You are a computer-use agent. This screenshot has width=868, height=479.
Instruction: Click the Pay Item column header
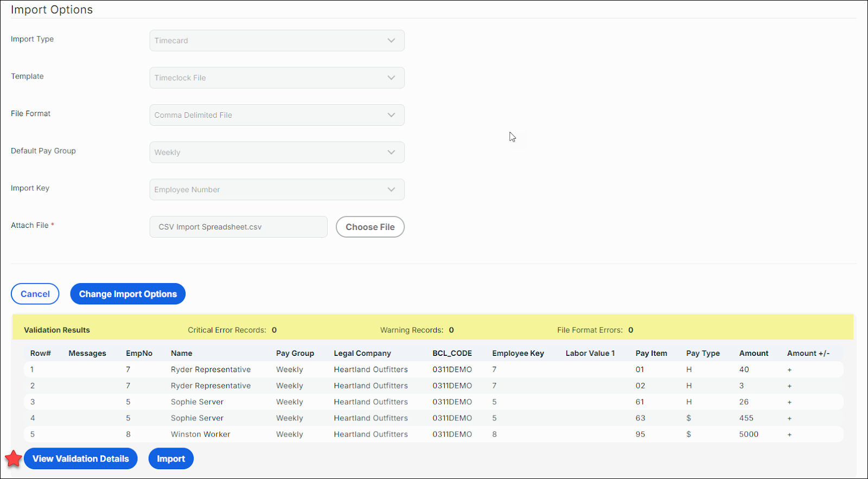point(651,353)
